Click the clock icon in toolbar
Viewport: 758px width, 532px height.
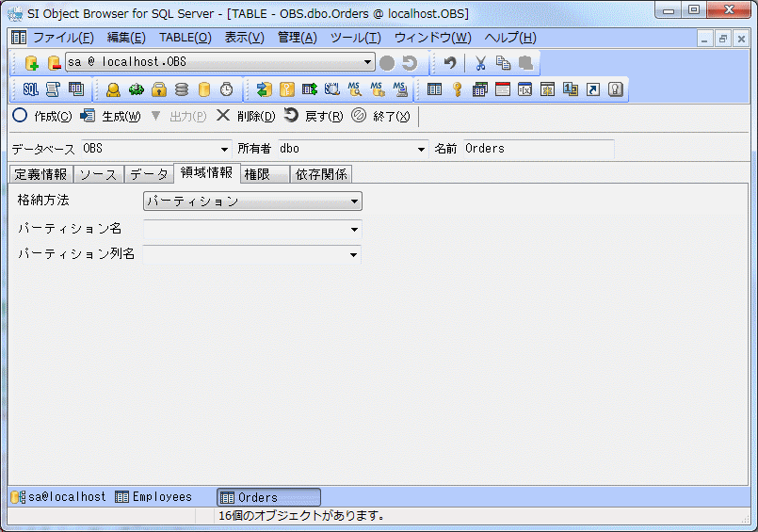click(x=227, y=89)
